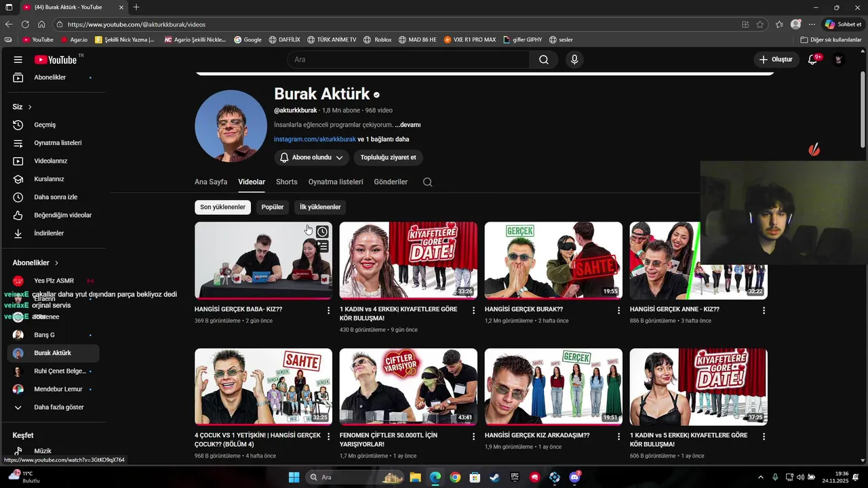Select the İlk yüklenenler filter chip
868x488 pixels.
pyautogui.click(x=320, y=207)
